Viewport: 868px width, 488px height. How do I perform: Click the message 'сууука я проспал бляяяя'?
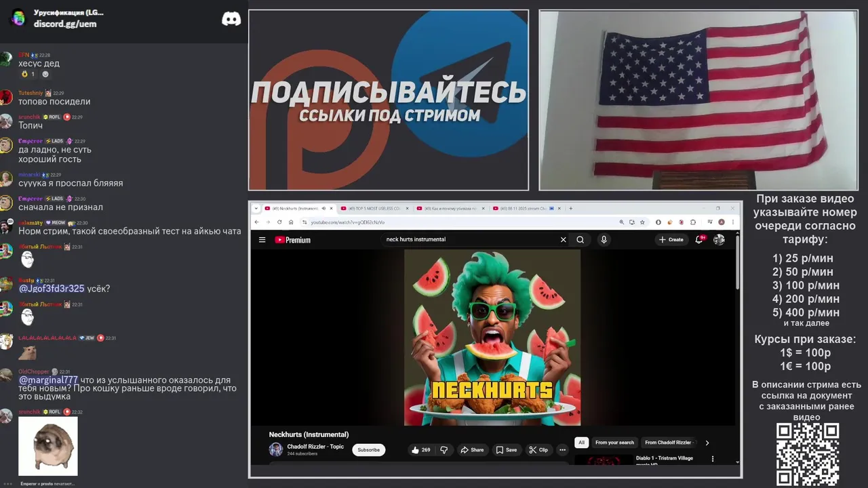(71, 183)
